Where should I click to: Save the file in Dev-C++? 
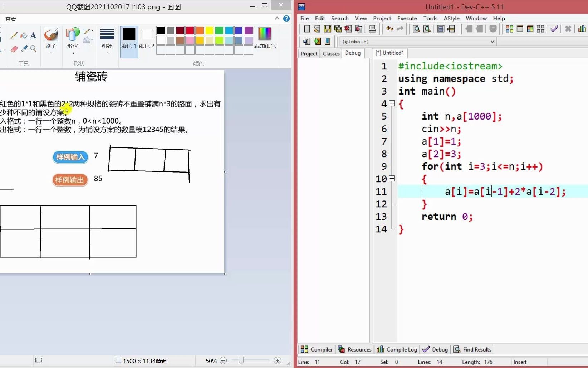(x=327, y=29)
